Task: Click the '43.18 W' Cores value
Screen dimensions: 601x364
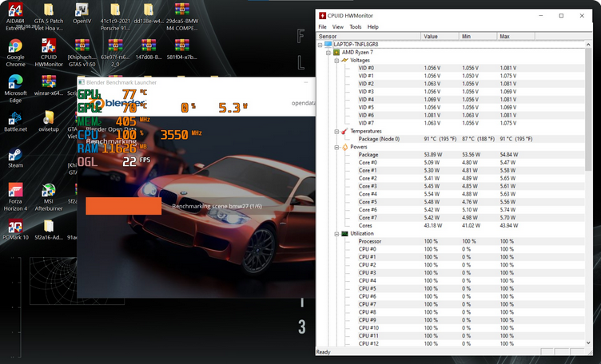Action: 432,226
